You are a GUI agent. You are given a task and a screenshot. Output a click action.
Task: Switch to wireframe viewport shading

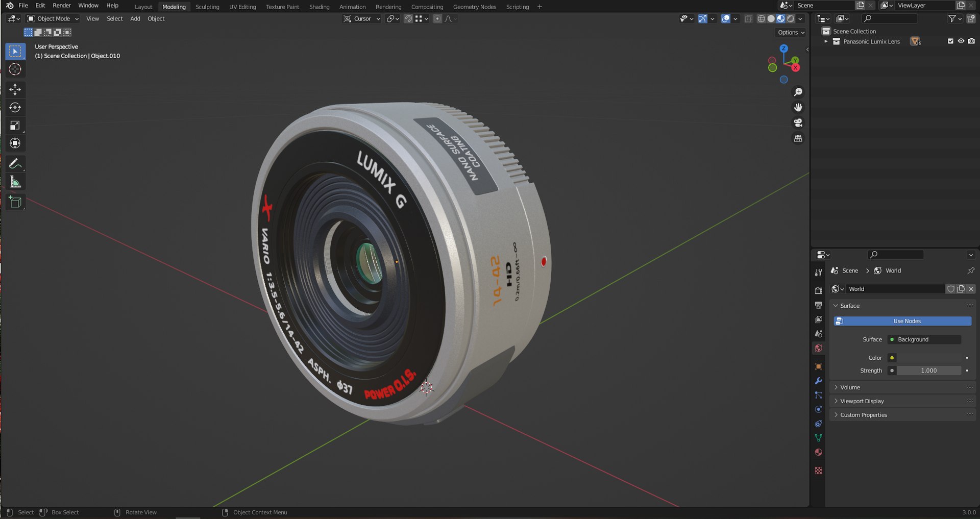point(761,19)
